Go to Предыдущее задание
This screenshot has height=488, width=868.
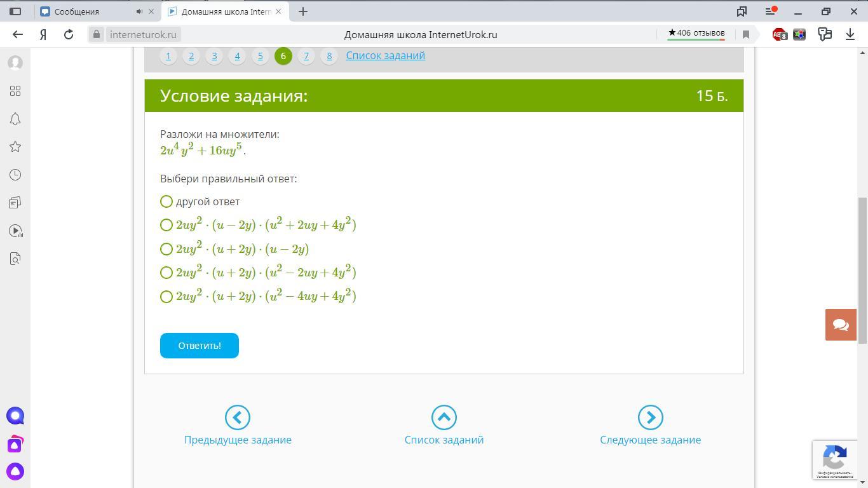238,425
